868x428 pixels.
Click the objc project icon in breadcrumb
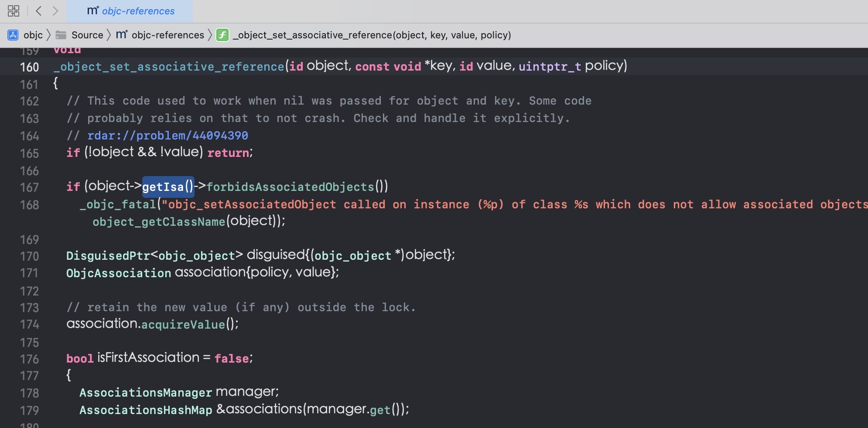[13, 35]
